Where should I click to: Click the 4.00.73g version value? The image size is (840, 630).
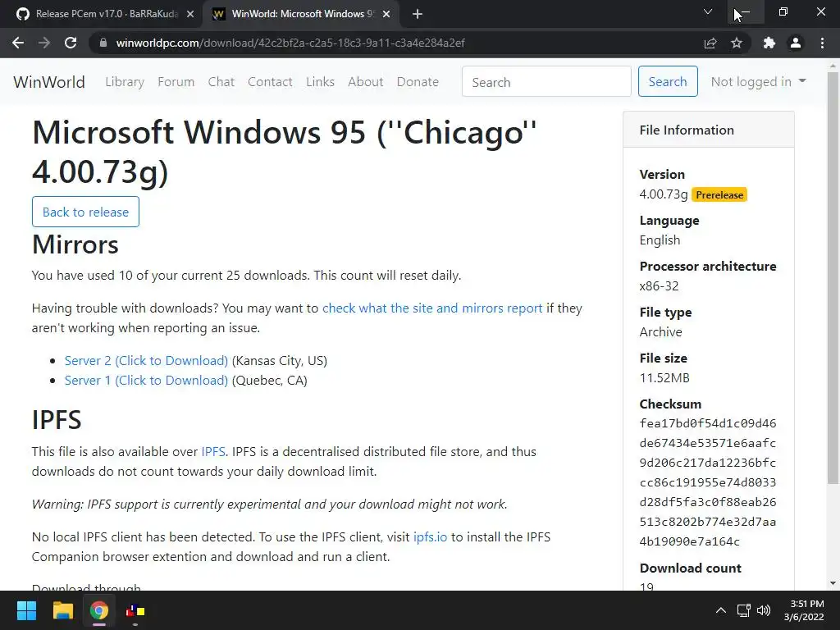(x=663, y=194)
